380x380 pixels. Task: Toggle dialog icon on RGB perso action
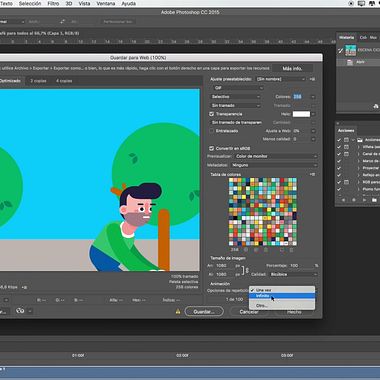pyautogui.click(x=346, y=182)
